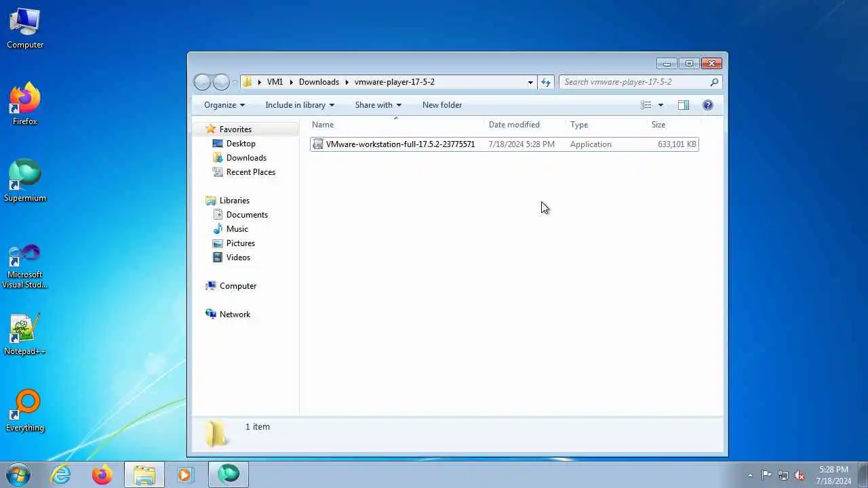
Task: Select the VMware-workstation-full installer file icon
Action: pos(318,144)
